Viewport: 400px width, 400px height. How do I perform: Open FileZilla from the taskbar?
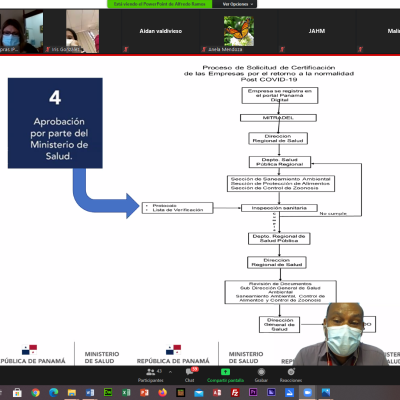tap(235, 393)
